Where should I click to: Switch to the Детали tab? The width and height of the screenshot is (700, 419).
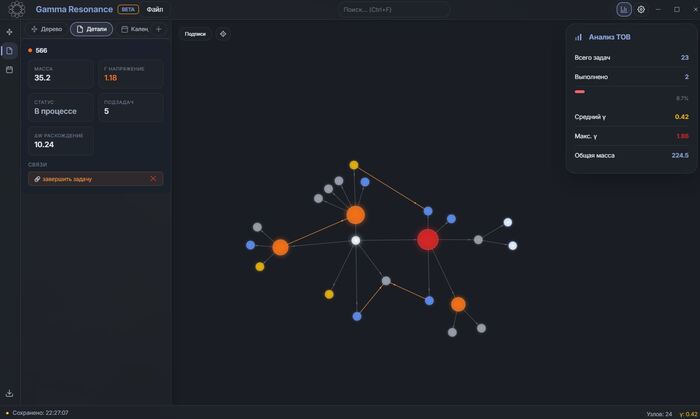coord(92,29)
